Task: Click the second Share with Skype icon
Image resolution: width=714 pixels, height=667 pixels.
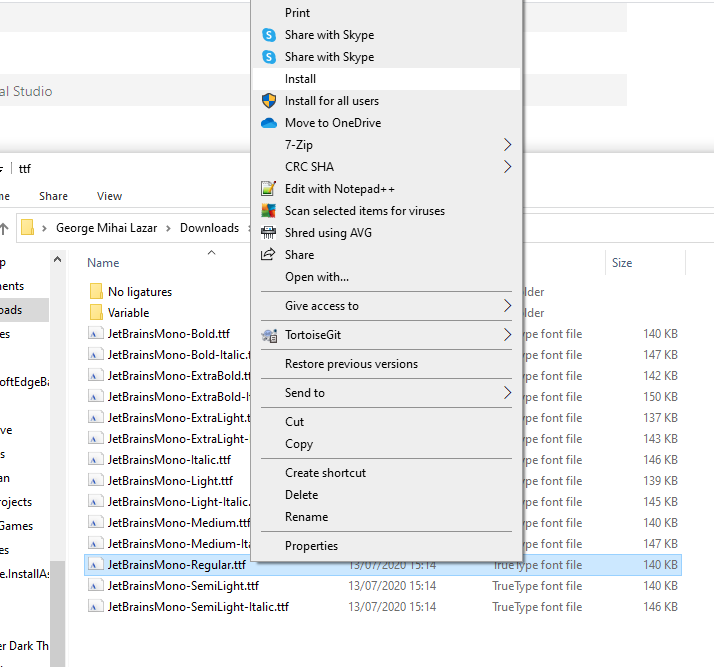Action: tap(269, 57)
